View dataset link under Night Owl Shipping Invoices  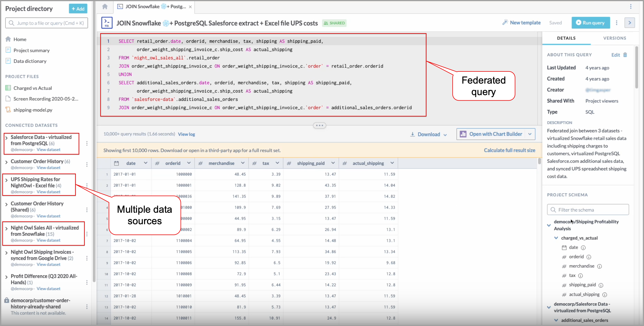[48, 264]
